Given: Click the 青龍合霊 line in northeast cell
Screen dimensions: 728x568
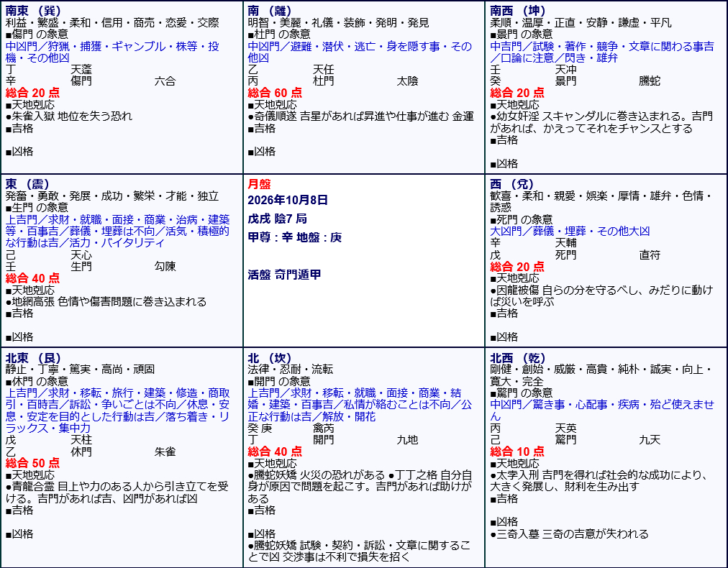Looking at the screenshot, I should [x=117, y=493].
